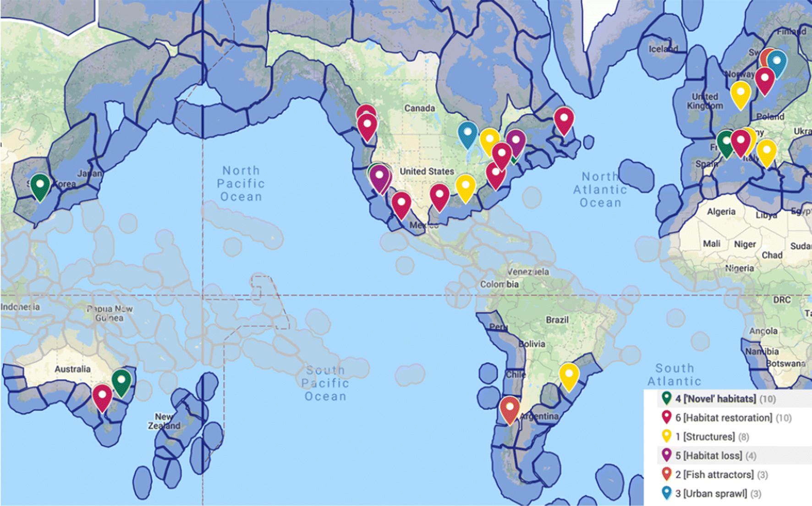Screen dimensions: 812x506
Task: Open the red pin on the US southeast coast
Action: pos(496,176)
